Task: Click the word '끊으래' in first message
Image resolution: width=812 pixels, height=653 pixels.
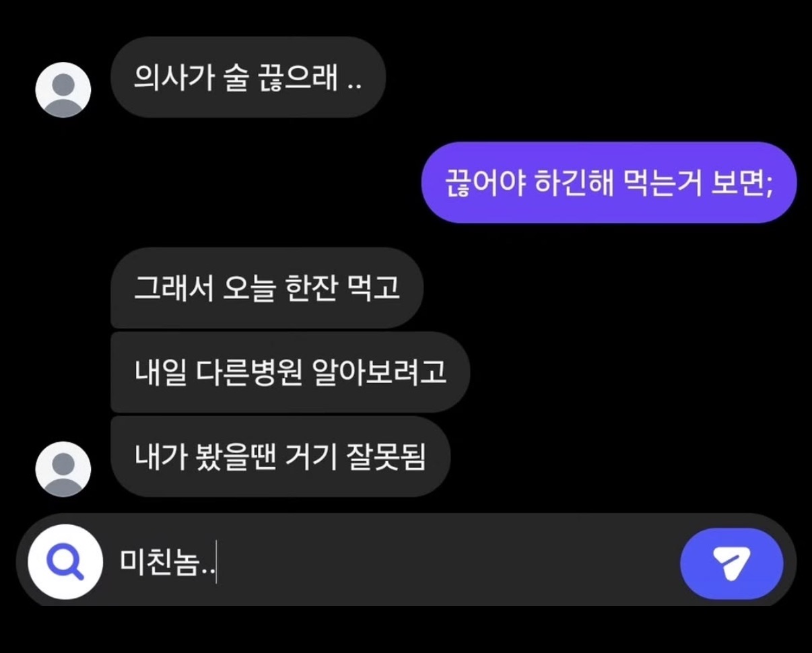Action: pyautogui.click(x=296, y=77)
